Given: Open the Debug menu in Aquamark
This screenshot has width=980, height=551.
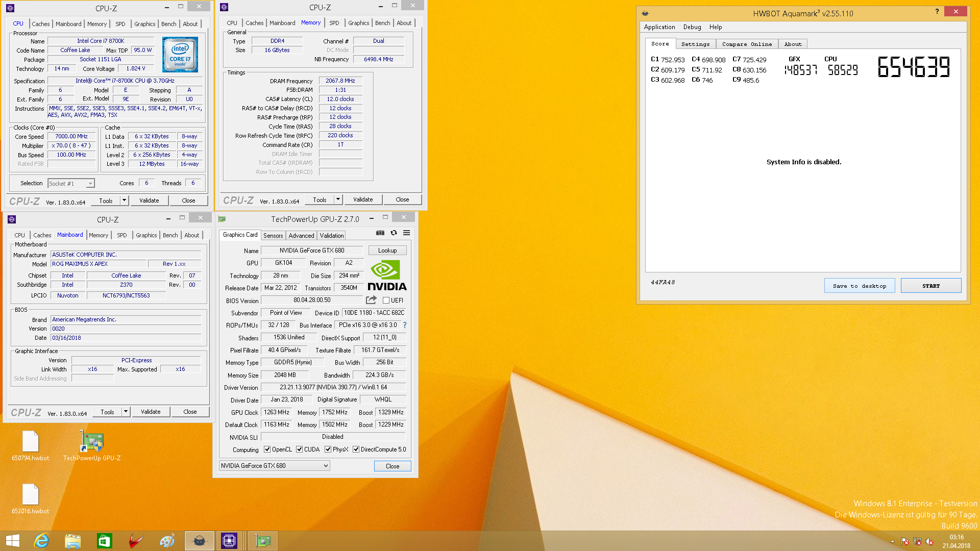Looking at the screenshot, I should pyautogui.click(x=692, y=27).
